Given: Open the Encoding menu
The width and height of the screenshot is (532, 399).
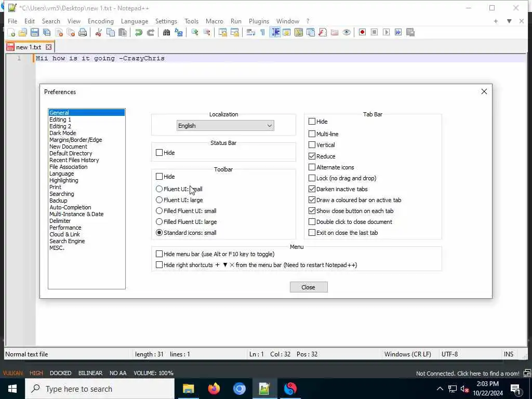Looking at the screenshot, I should [x=100, y=21].
